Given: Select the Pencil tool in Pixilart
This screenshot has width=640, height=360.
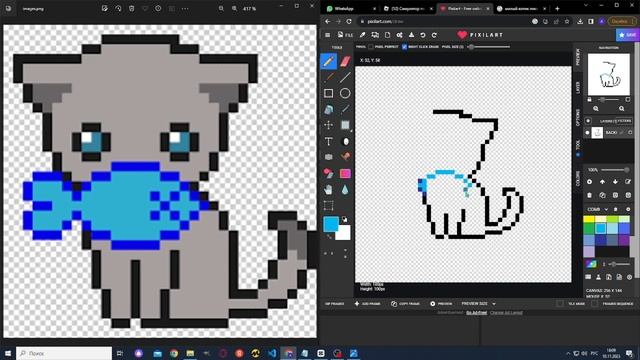Looking at the screenshot, I should point(329,61).
